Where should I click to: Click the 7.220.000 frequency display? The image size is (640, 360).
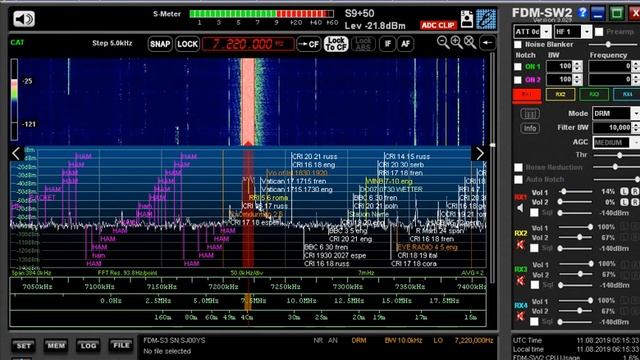pyautogui.click(x=248, y=44)
